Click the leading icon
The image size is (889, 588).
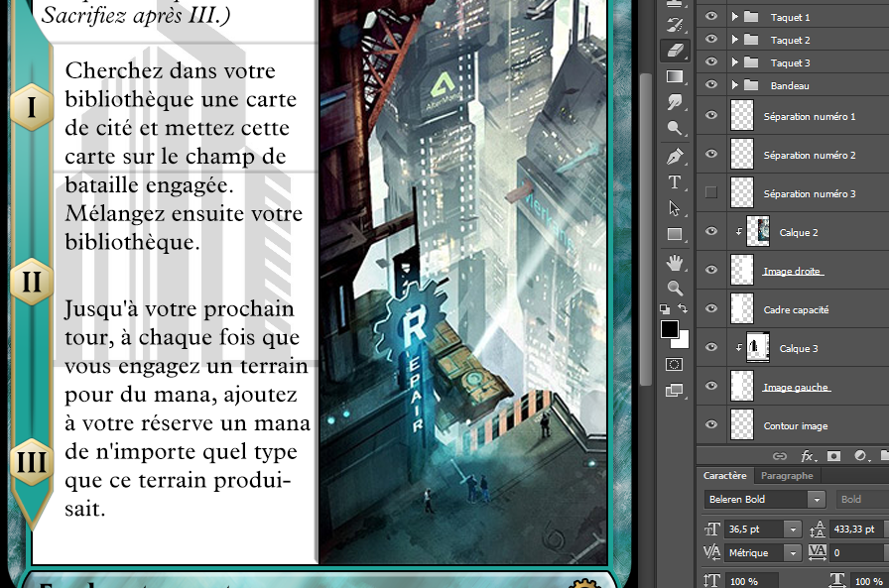(817, 529)
